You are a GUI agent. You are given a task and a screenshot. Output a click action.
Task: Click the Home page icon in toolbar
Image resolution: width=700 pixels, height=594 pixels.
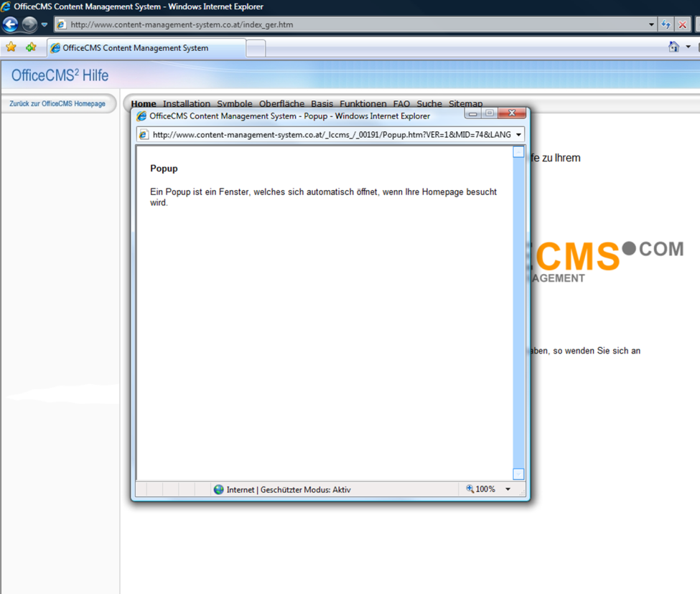(673, 47)
